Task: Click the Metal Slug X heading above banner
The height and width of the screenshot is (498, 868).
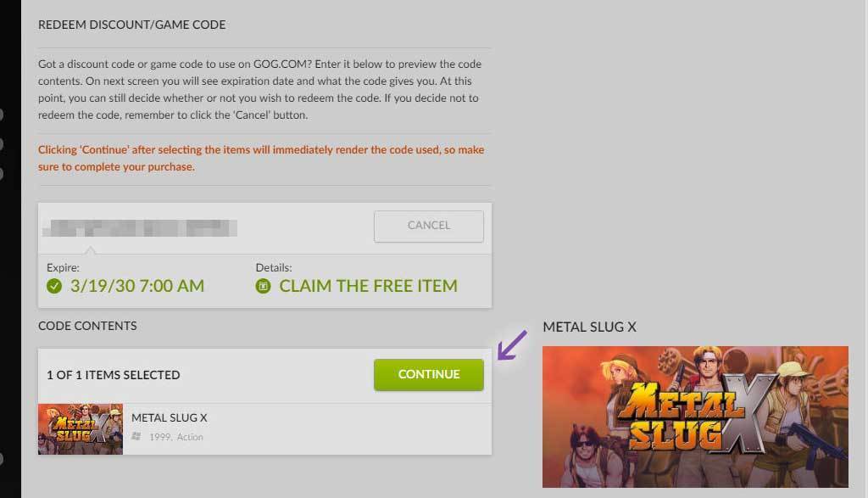Action: tap(589, 327)
